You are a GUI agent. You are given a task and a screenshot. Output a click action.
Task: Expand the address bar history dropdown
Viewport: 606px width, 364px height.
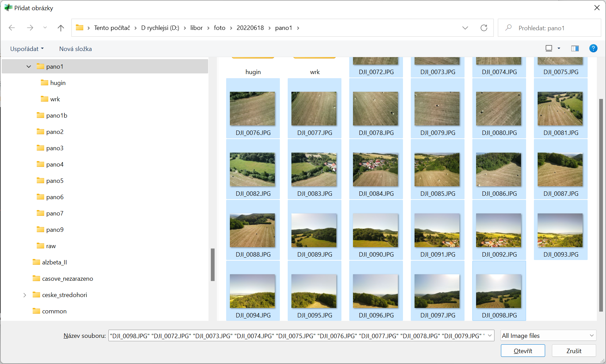click(x=465, y=28)
